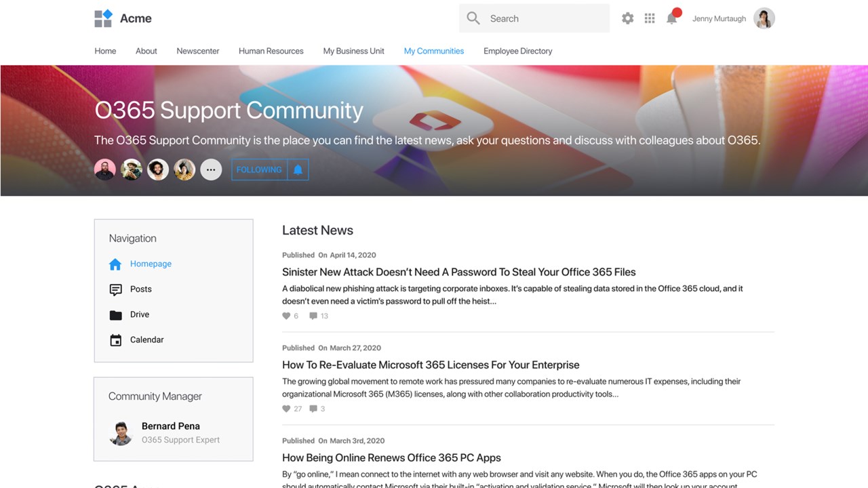Open the app launcher grid icon
The width and height of the screenshot is (868, 488).
pyautogui.click(x=650, y=18)
